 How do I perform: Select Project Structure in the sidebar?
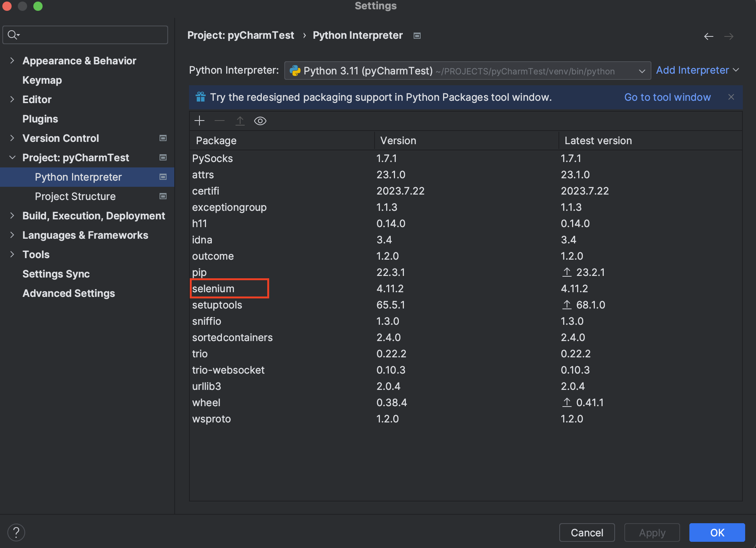75,196
